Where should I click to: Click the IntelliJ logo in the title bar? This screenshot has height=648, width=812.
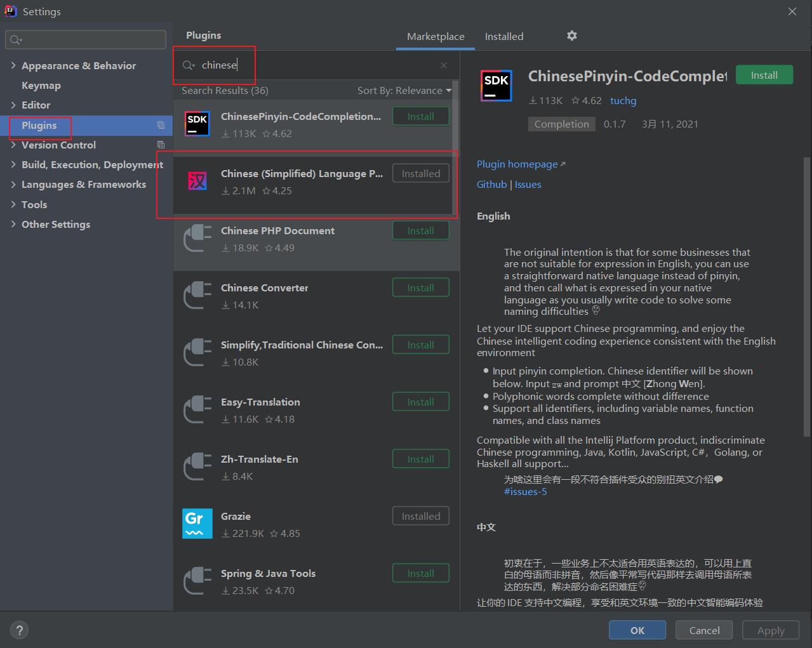pos(11,11)
